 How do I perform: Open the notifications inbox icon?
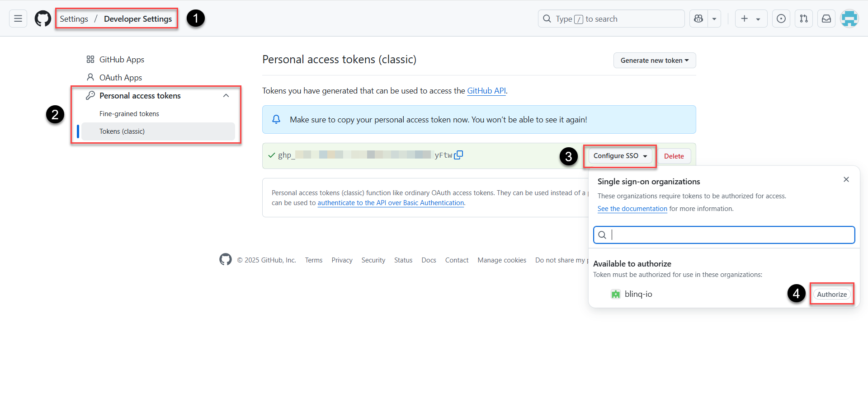pyautogui.click(x=826, y=19)
